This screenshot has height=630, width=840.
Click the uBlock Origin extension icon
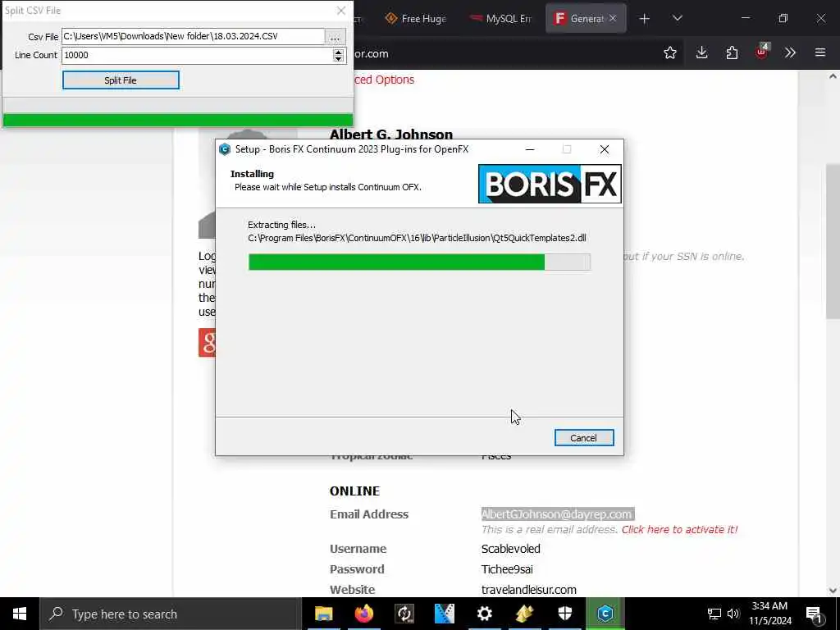click(x=761, y=52)
